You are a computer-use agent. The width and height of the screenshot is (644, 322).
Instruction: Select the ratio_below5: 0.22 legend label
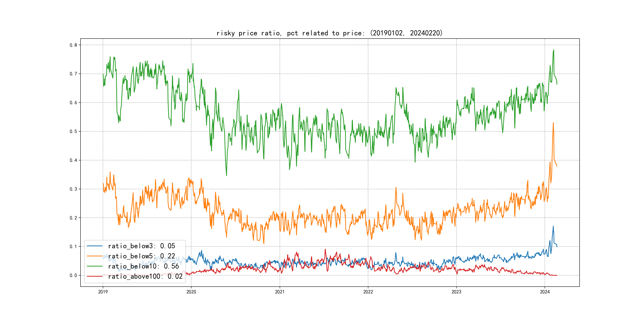(142, 256)
